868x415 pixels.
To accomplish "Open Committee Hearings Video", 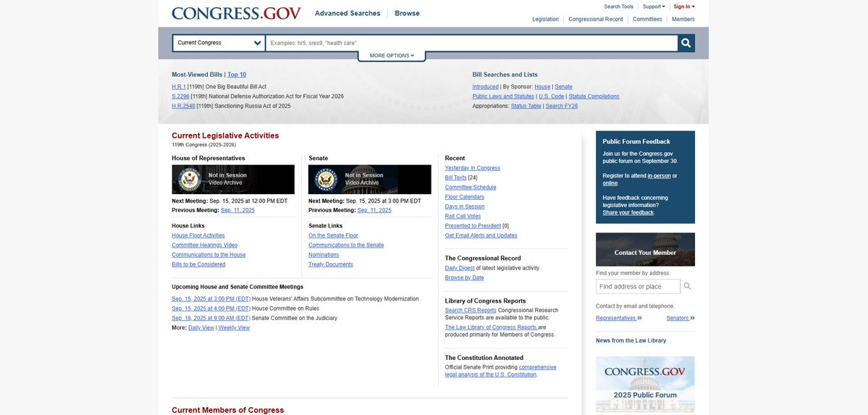I will tap(204, 246).
